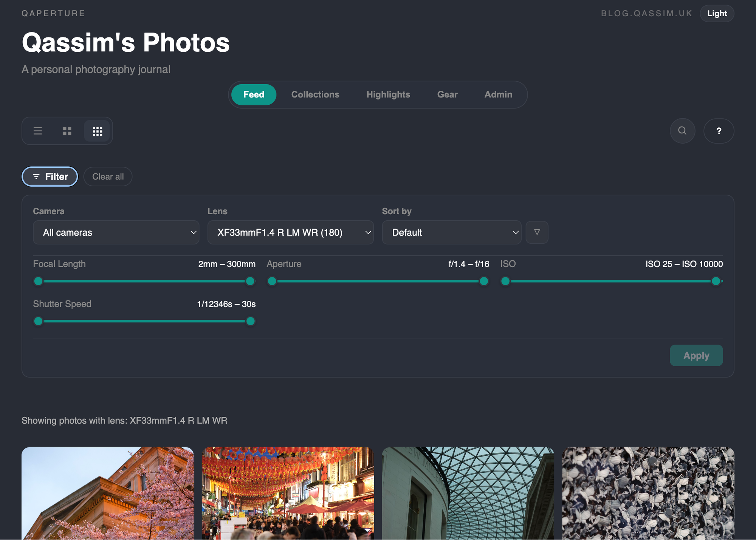Click the ISO slider minimum handle

point(505,281)
